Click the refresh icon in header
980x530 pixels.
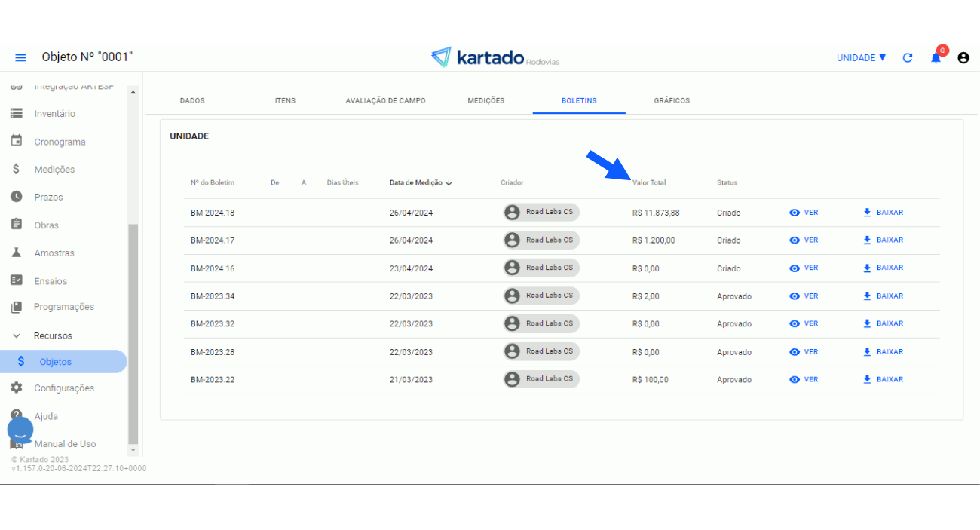[908, 58]
